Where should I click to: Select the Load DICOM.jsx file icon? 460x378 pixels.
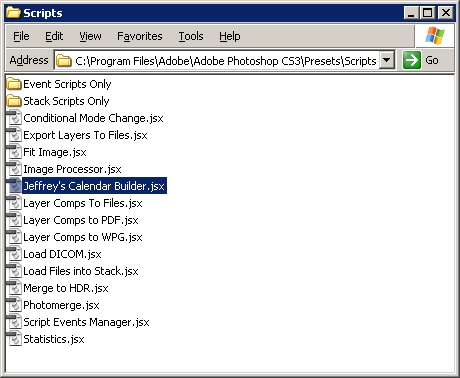coord(14,254)
